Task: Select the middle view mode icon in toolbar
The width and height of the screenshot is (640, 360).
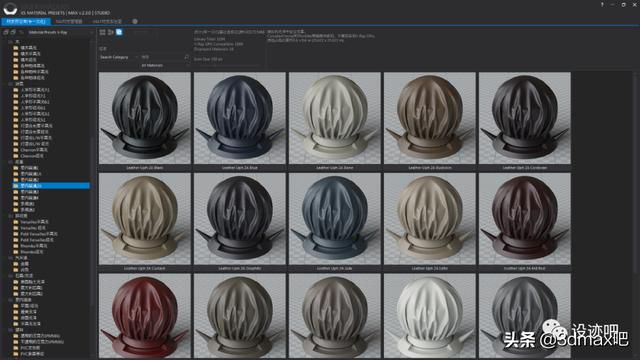Action: click(x=111, y=32)
